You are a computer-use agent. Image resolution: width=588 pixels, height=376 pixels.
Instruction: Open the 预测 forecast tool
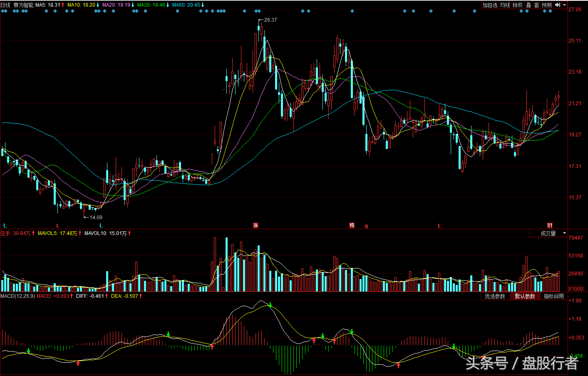[x=547, y=5]
